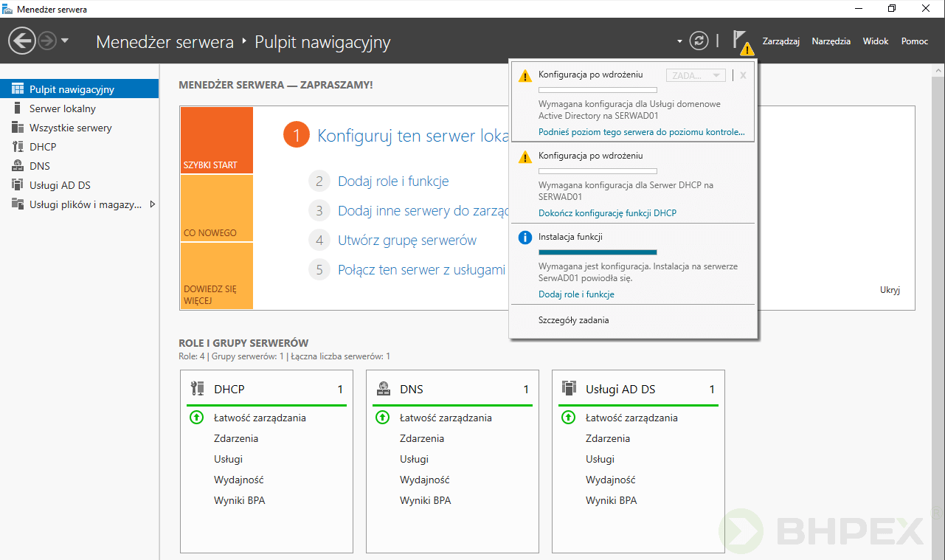The width and height of the screenshot is (945, 560).
Task: Open Wyniki BPA in the DHCP tile
Action: point(239,500)
